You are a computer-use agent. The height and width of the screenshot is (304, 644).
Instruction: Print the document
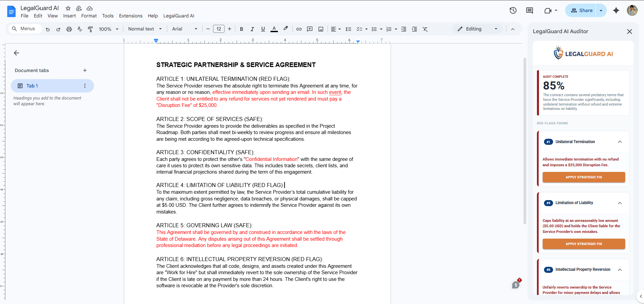coord(69,29)
